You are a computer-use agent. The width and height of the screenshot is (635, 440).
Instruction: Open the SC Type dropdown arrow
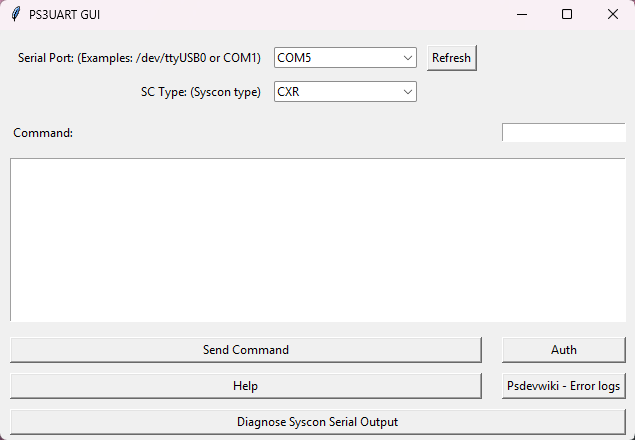[x=408, y=92]
